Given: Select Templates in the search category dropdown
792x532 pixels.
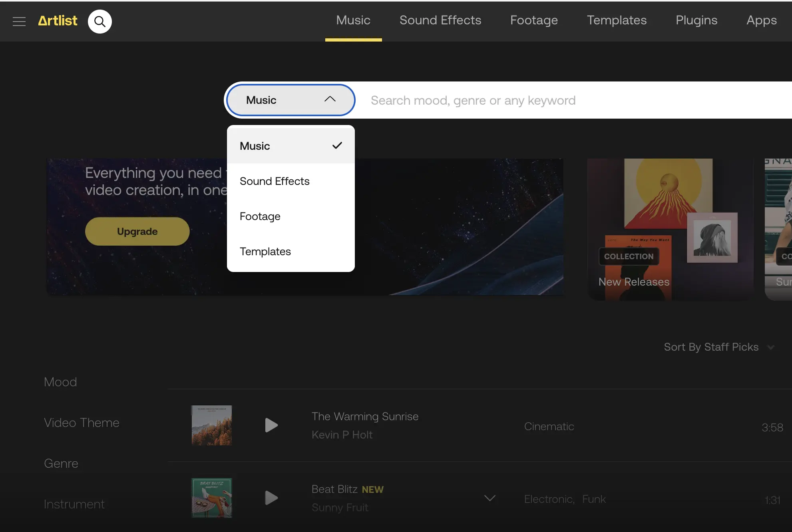Looking at the screenshot, I should pyautogui.click(x=265, y=251).
